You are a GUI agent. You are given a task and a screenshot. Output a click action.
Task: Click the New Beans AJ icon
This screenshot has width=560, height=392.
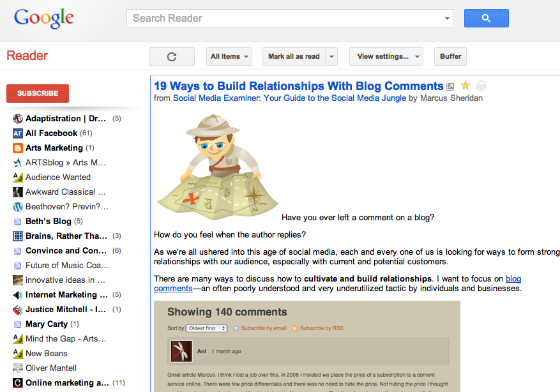[x=17, y=354]
